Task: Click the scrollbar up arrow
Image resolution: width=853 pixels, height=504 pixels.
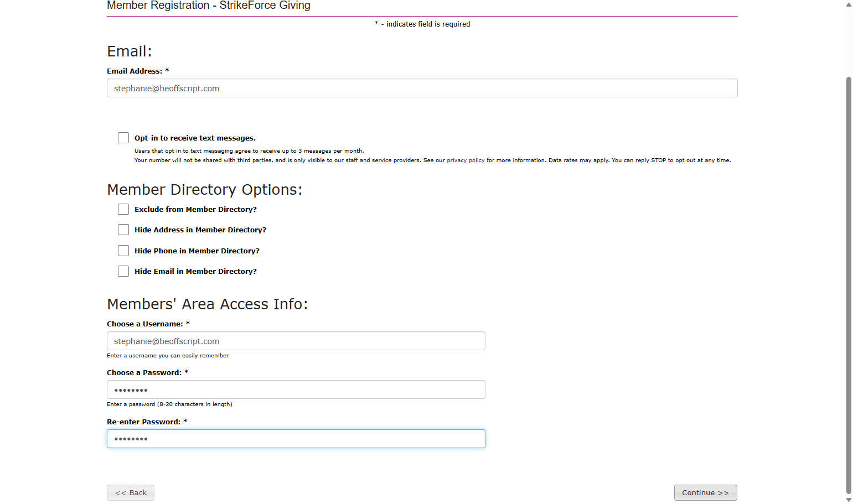Action: pyautogui.click(x=849, y=4)
